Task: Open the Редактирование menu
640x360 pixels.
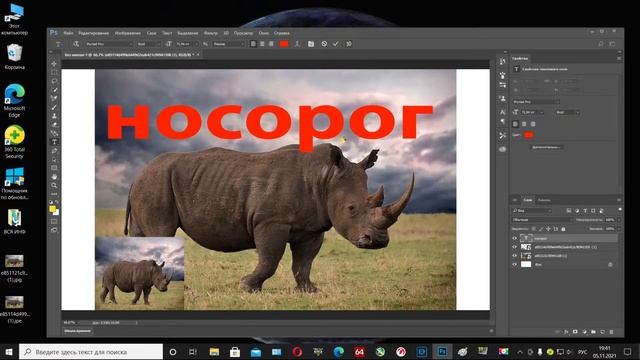Action: (x=93, y=33)
